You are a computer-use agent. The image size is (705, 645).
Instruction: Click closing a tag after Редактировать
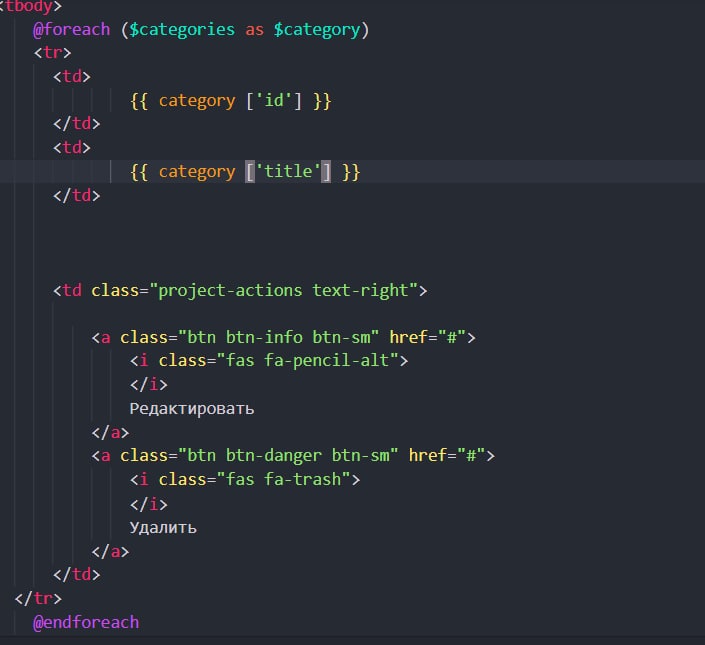point(110,432)
